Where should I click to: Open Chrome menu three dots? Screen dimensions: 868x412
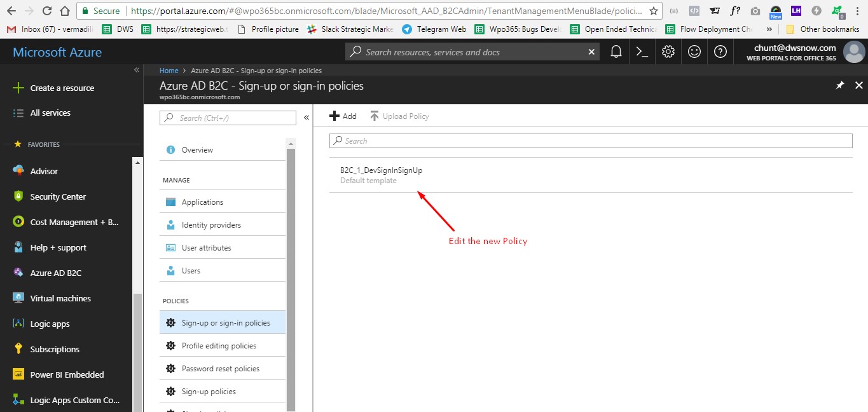pyautogui.click(x=858, y=11)
